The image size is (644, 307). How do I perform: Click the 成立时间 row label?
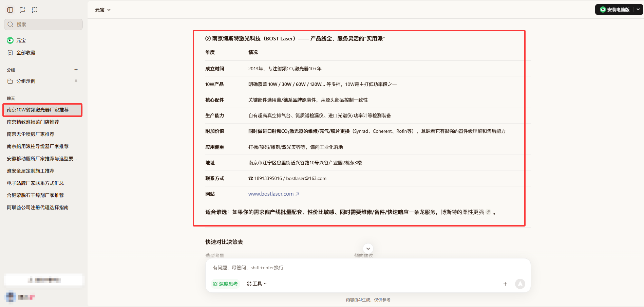(x=214, y=69)
